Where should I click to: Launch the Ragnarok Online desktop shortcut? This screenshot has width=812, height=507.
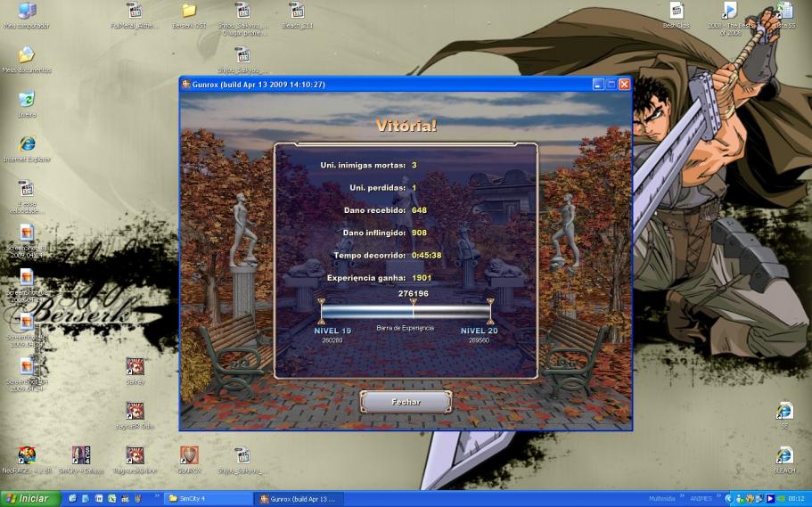tap(135, 455)
